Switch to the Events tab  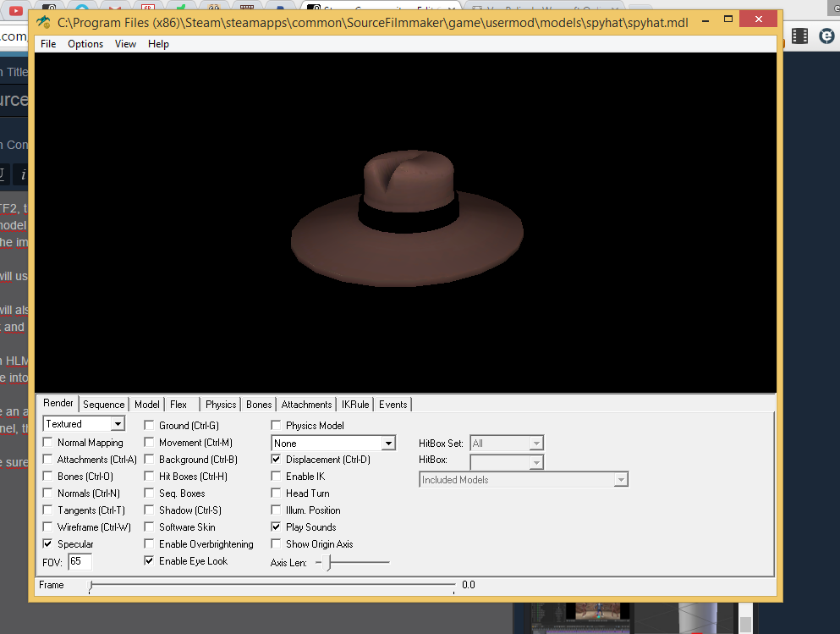[393, 405]
